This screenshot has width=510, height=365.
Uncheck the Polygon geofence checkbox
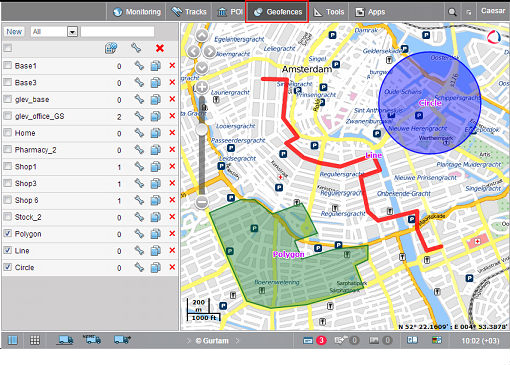[7, 233]
